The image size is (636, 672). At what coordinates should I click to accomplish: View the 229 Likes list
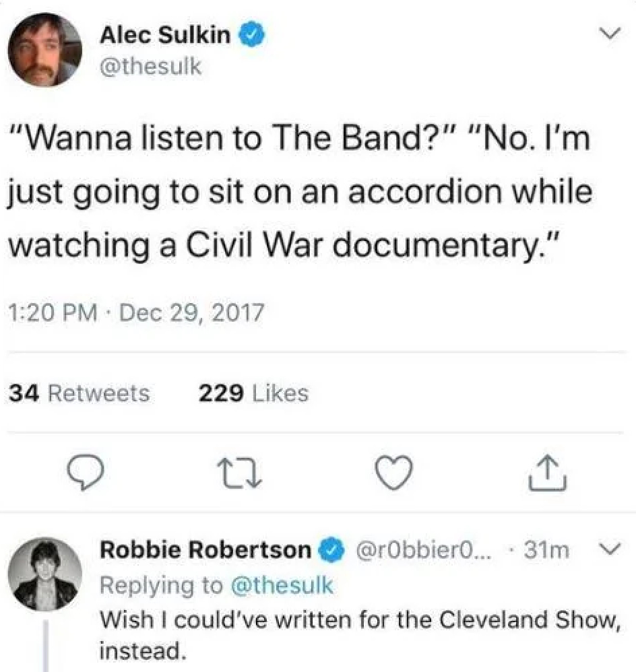[x=253, y=393]
